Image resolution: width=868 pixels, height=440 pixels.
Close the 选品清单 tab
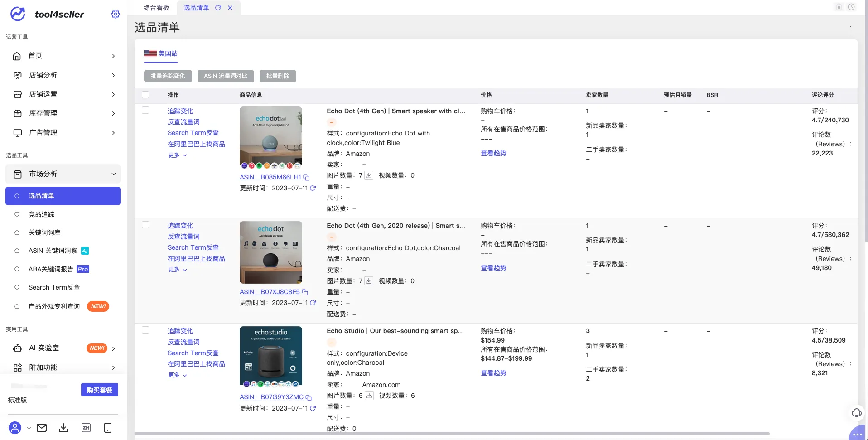(230, 8)
